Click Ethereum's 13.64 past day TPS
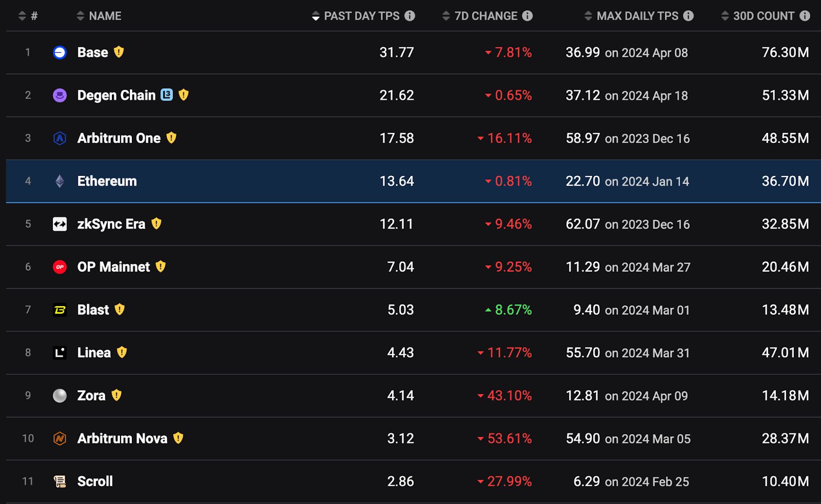Screen dimensions: 821x504 point(397,181)
